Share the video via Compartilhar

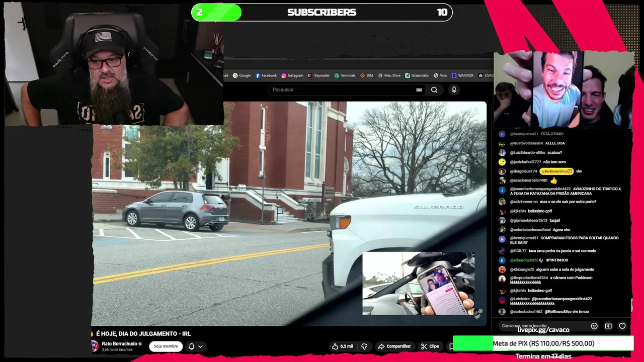pos(394,346)
